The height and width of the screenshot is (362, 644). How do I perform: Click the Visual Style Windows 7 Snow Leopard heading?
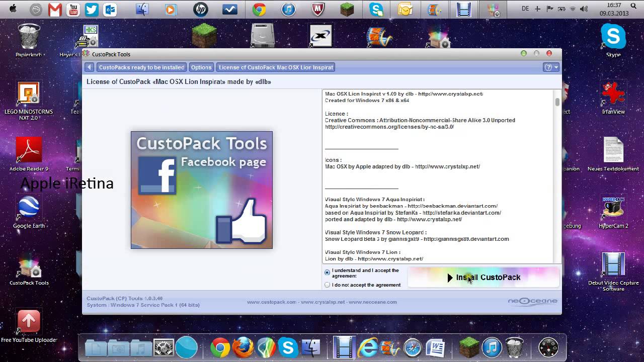click(x=376, y=232)
